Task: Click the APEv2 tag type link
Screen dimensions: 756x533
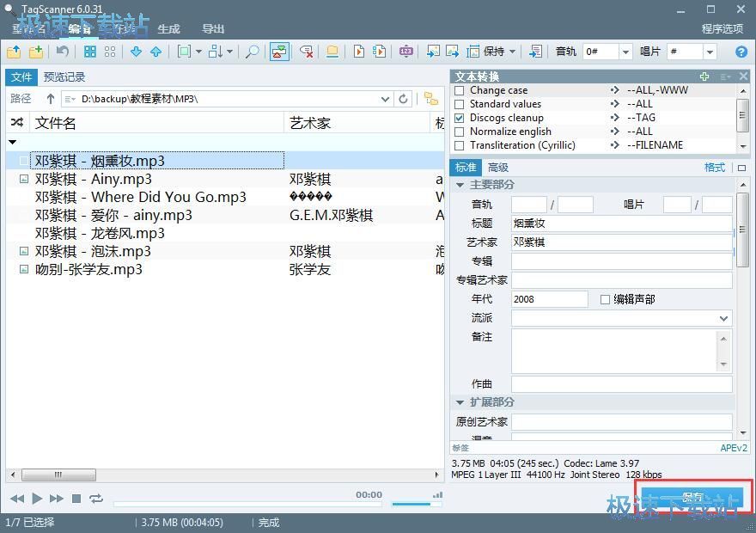Action: click(x=734, y=448)
